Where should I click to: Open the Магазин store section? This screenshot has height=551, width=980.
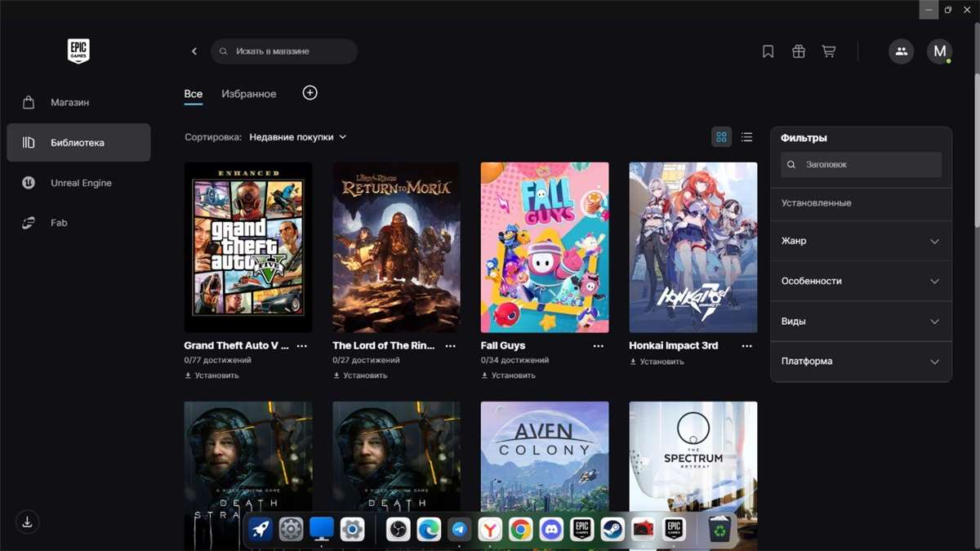[x=78, y=103]
